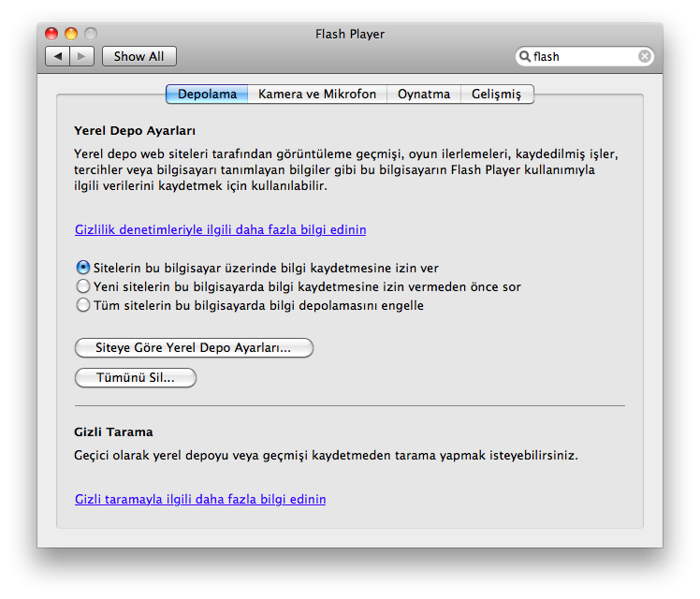
Task: Enable 'Tüm sitelerin... bilgi depolamasını engelle' option
Action: coord(83,305)
